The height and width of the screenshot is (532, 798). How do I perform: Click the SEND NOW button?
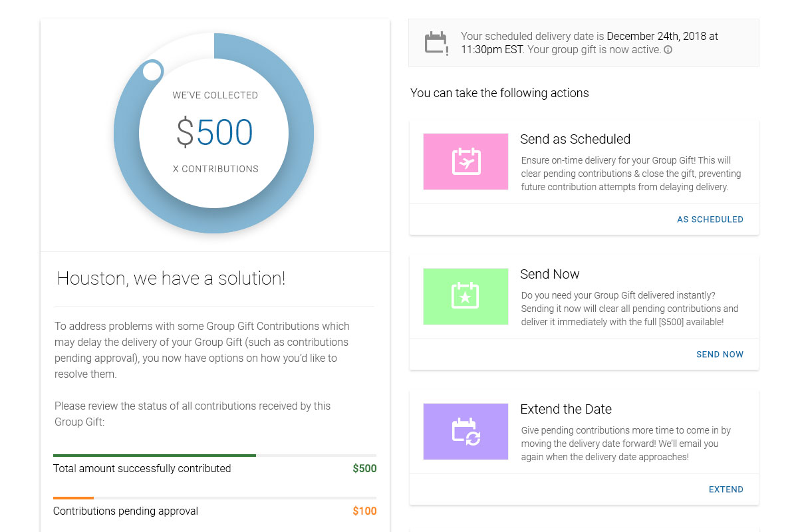pos(720,354)
